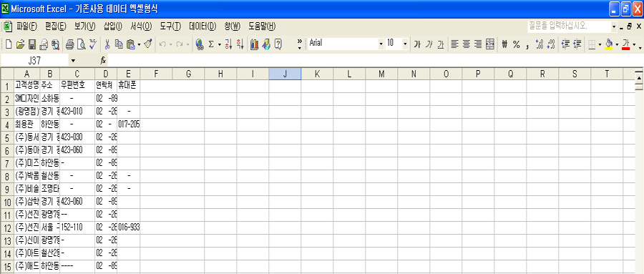
Task: Open the 데이터(D) menu
Action: [203, 27]
